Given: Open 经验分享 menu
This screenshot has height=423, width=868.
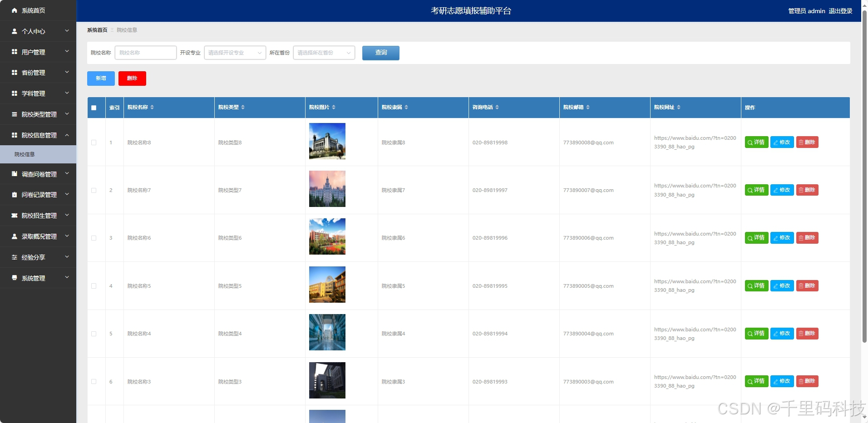Looking at the screenshot, I should [x=38, y=257].
